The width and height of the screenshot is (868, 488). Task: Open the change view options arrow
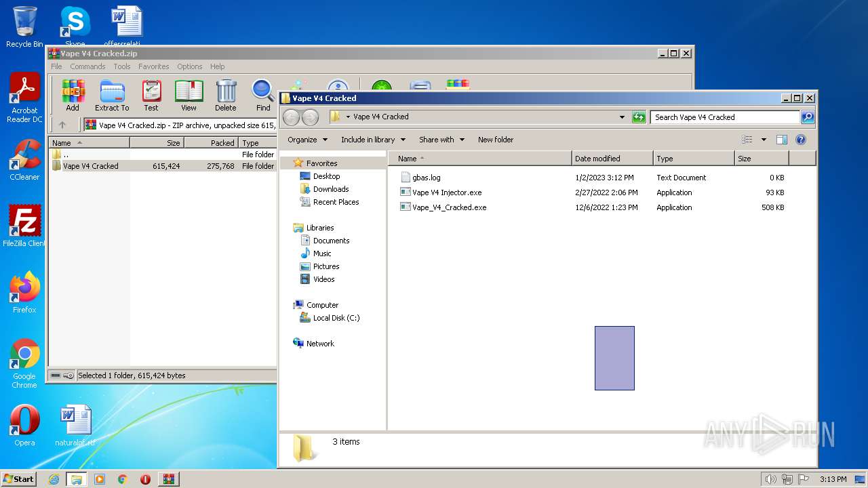tap(764, 140)
